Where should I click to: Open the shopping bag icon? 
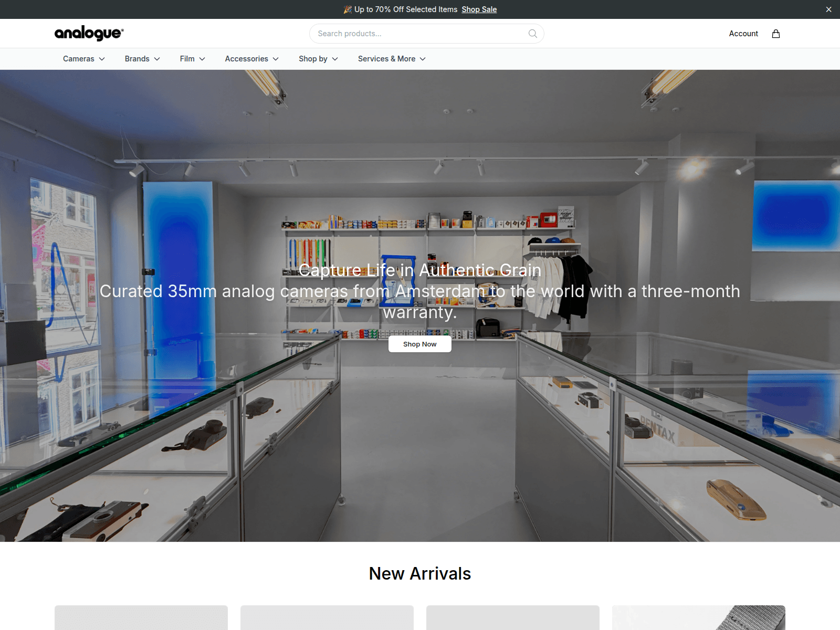coord(776,34)
